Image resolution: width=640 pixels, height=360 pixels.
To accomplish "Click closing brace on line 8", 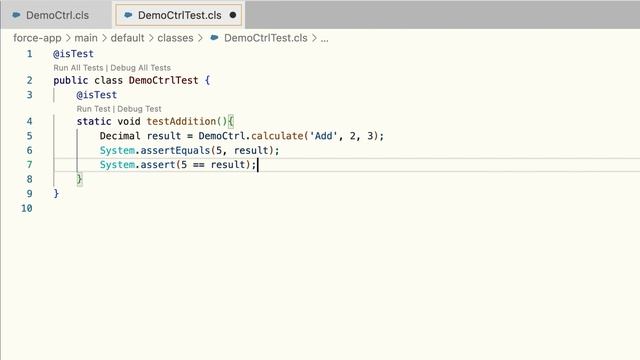I will 80,179.
